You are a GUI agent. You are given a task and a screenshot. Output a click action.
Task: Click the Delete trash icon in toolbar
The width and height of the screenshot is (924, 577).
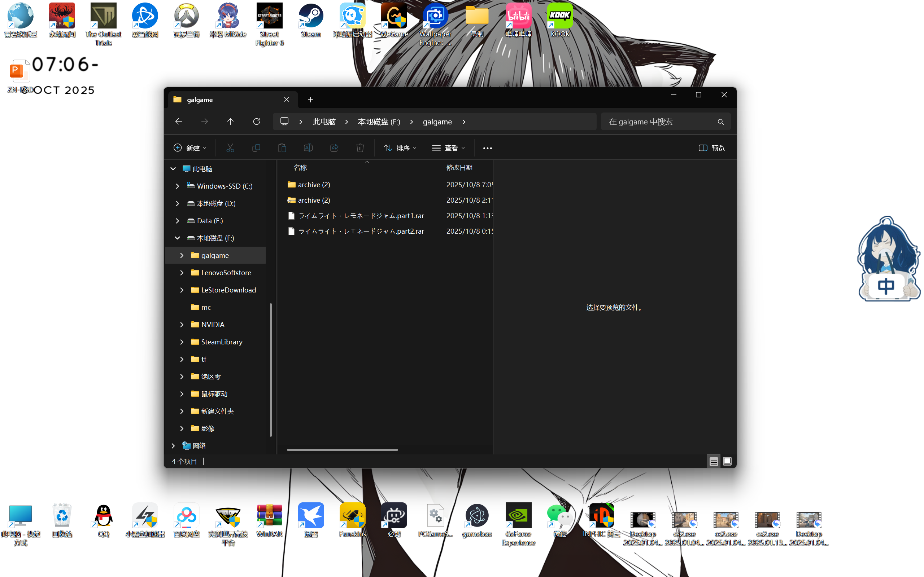tap(360, 148)
